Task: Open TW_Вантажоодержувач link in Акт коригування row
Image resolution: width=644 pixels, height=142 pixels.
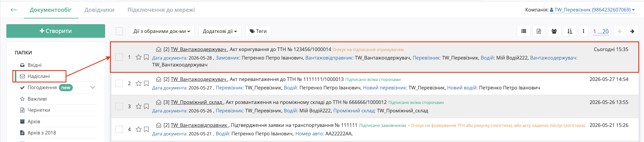Action: tap(198, 49)
